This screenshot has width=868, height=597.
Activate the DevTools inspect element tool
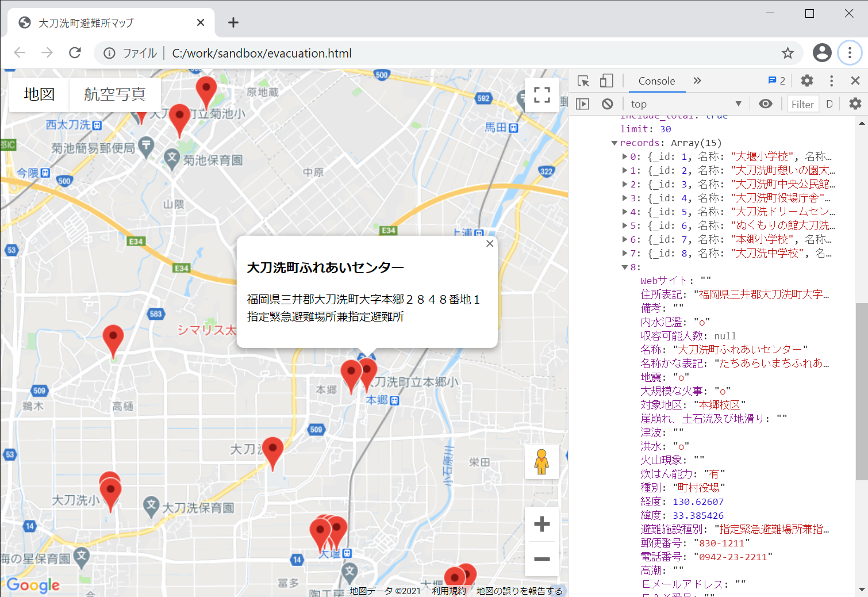pyautogui.click(x=583, y=81)
